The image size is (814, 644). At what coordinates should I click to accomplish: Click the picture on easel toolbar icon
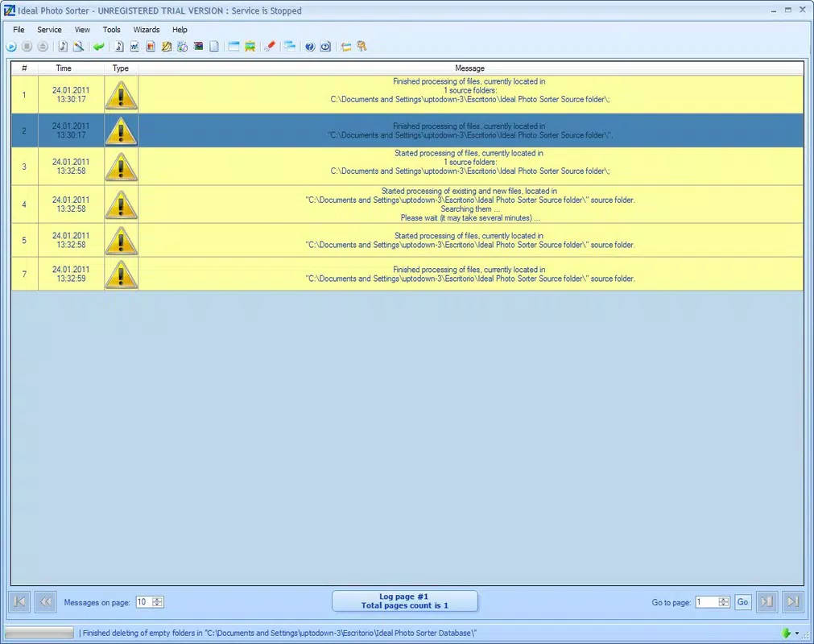coord(250,47)
